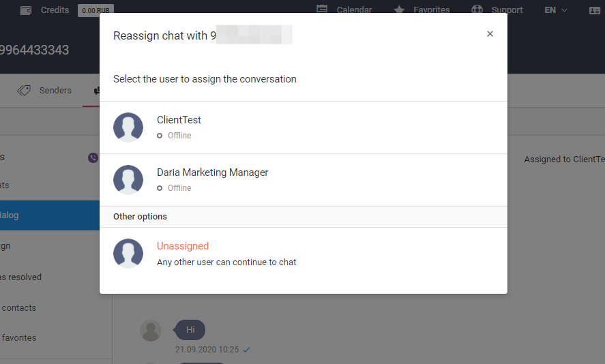Click the 0.00 RUB balance badge

pos(95,10)
